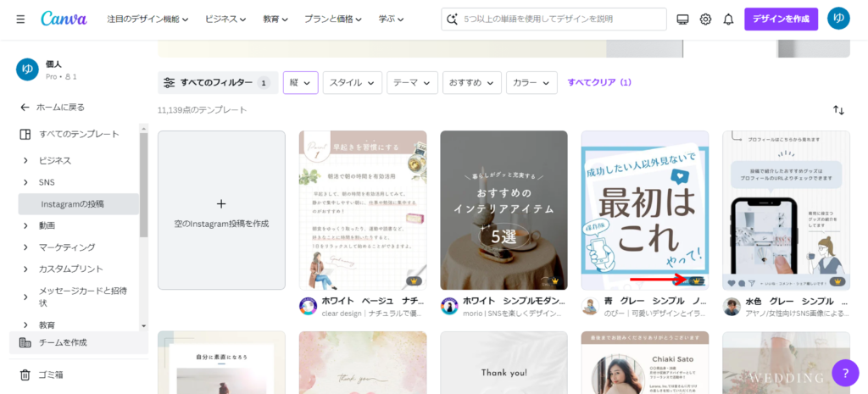
Task: Click the Canva logo
Action: [x=64, y=19]
